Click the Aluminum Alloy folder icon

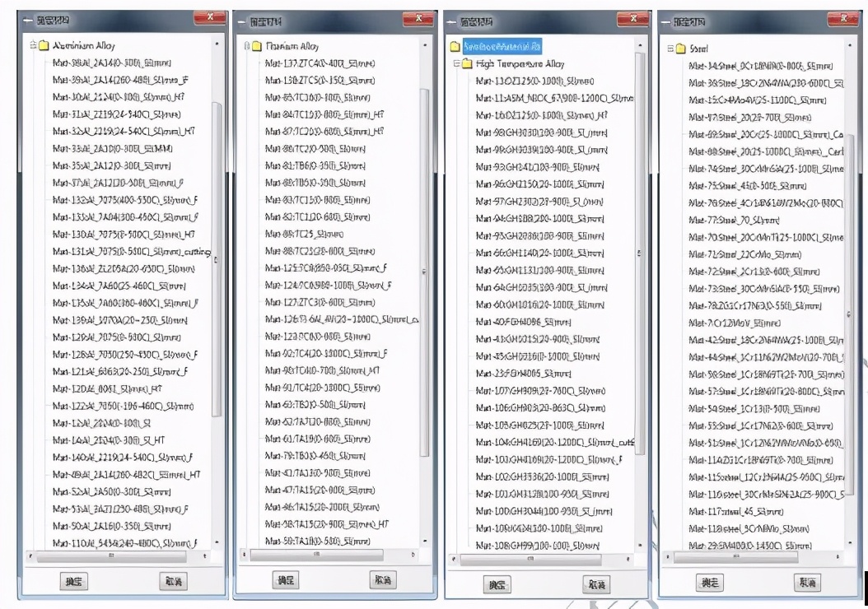[x=44, y=45]
